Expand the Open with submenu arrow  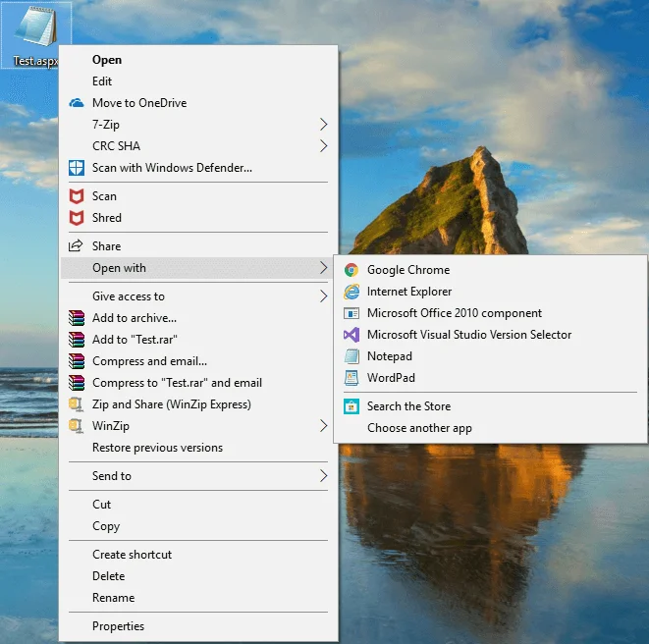324,268
